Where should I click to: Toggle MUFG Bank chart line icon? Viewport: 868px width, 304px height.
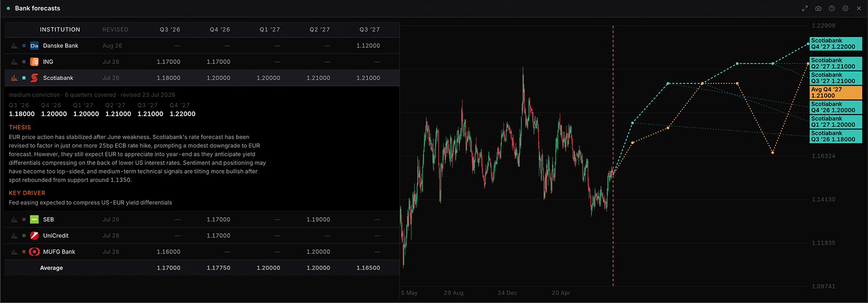[x=15, y=252]
